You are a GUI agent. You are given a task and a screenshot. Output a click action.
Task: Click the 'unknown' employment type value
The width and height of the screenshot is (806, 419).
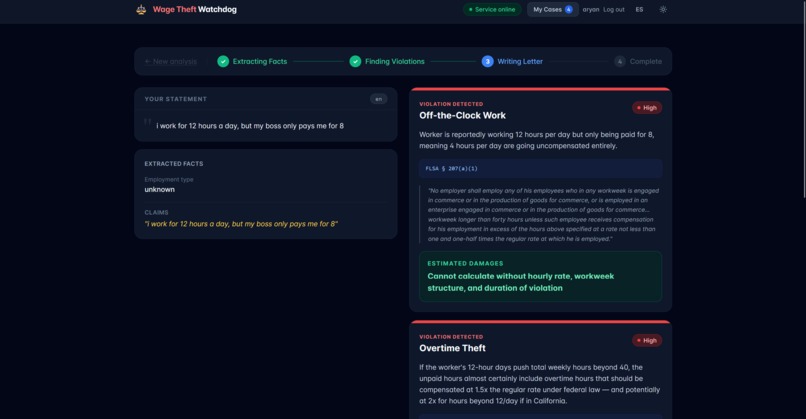coord(159,189)
